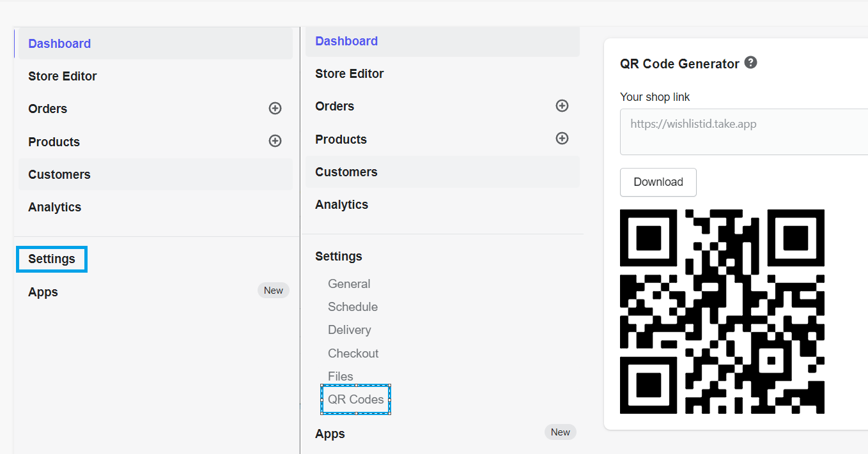
Task: Open the General settings page
Action: [349, 284]
